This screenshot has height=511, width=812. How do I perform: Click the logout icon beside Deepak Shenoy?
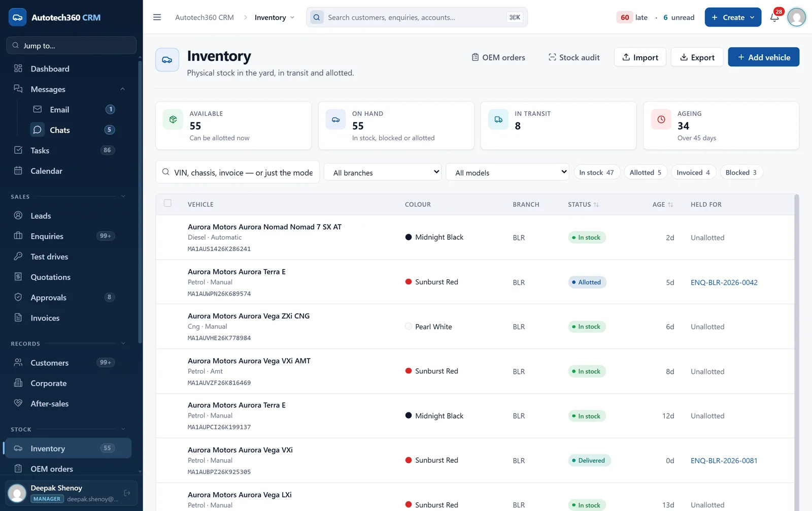tap(127, 493)
